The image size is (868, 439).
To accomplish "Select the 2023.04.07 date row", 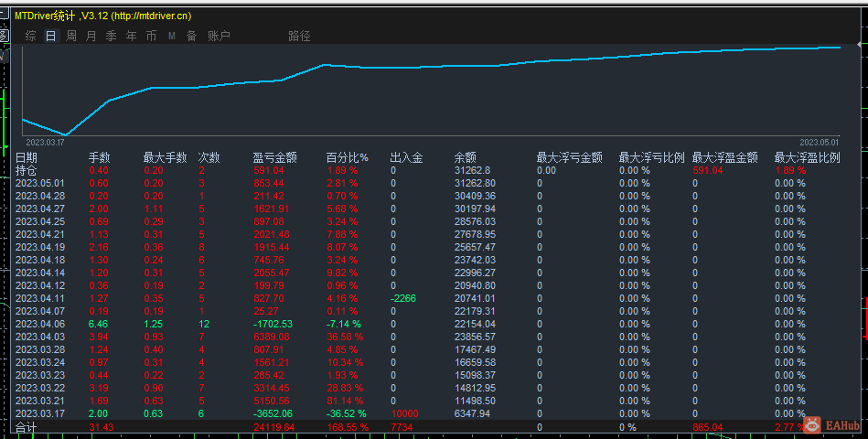I will [40, 311].
